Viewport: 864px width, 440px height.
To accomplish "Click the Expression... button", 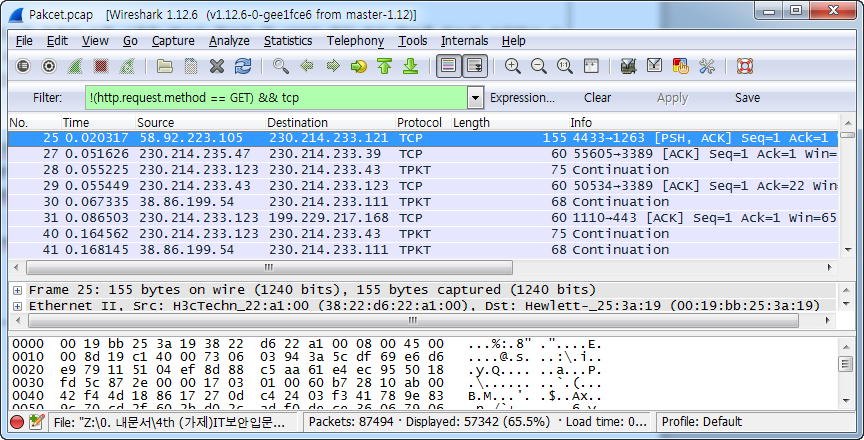I will click(x=522, y=98).
